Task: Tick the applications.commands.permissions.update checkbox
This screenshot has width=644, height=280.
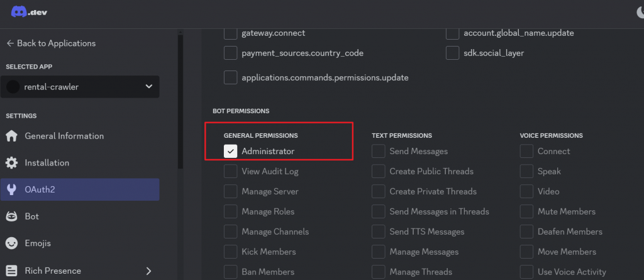Action: click(230, 77)
